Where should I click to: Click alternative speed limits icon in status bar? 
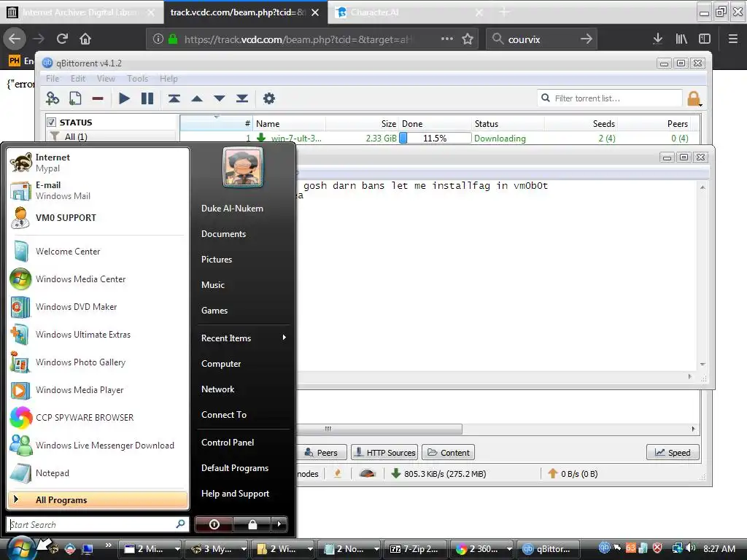[368, 474]
